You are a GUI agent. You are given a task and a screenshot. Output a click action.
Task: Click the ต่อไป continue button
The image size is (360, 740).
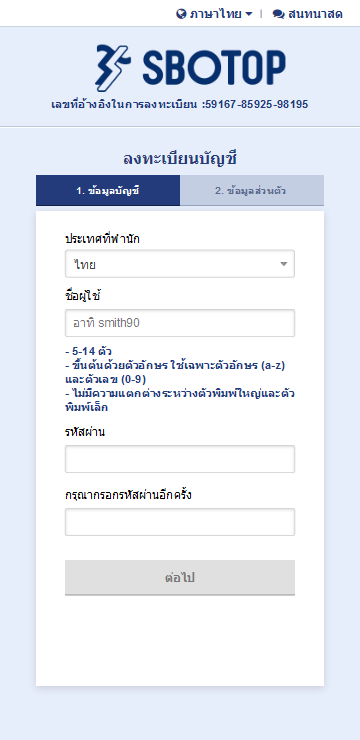click(180, 578)
